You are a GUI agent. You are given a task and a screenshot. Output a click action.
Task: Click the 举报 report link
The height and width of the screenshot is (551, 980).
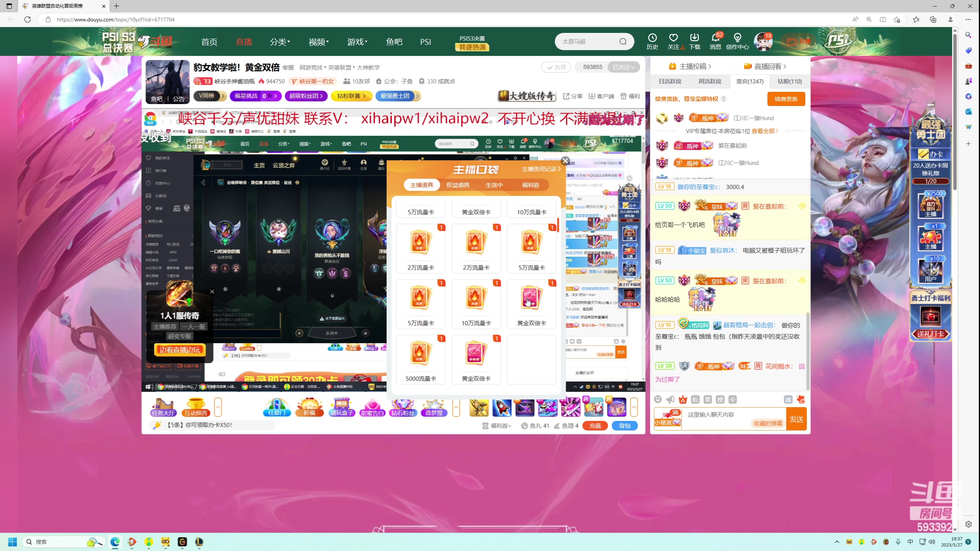pyautogui.click(x=288, y=67)
